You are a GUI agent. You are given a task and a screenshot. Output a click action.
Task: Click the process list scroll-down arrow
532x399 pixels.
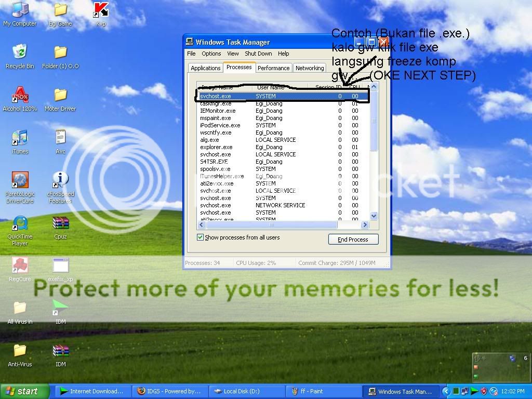pyautogui.click(x=374, y=216)
